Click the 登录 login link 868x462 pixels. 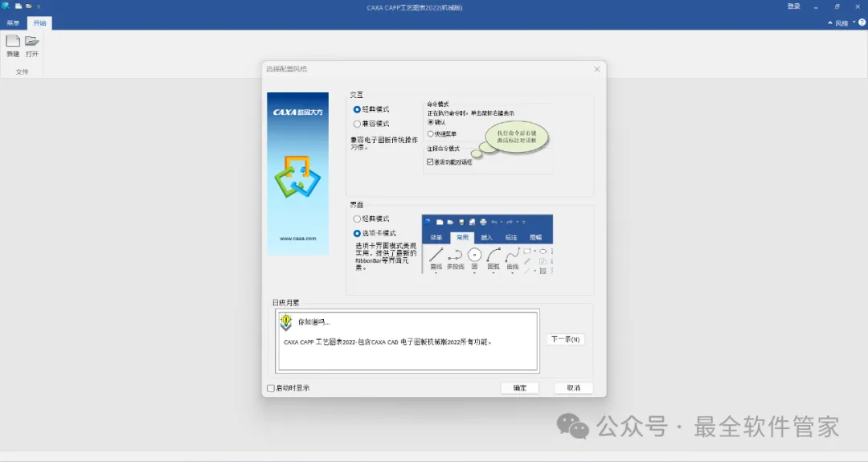pyautogui.click(x=794, y=6)
